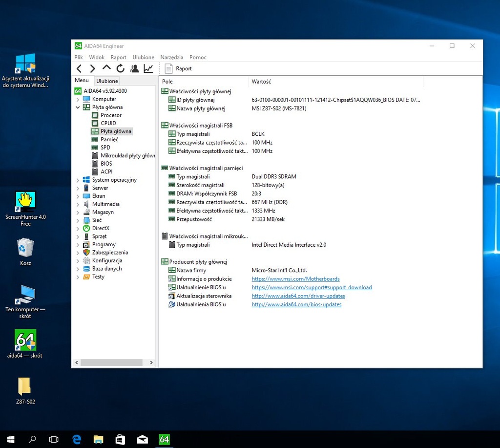
Task: Click the user profile icon in toolbar
Action: 134,68
